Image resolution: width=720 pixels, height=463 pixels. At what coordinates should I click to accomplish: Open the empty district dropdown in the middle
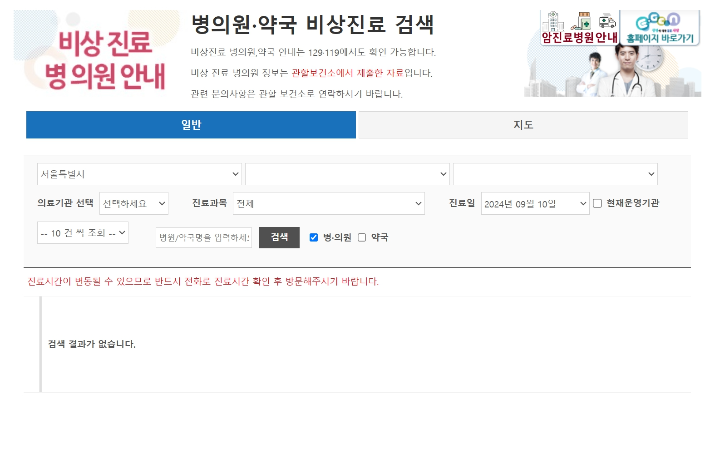347,174
